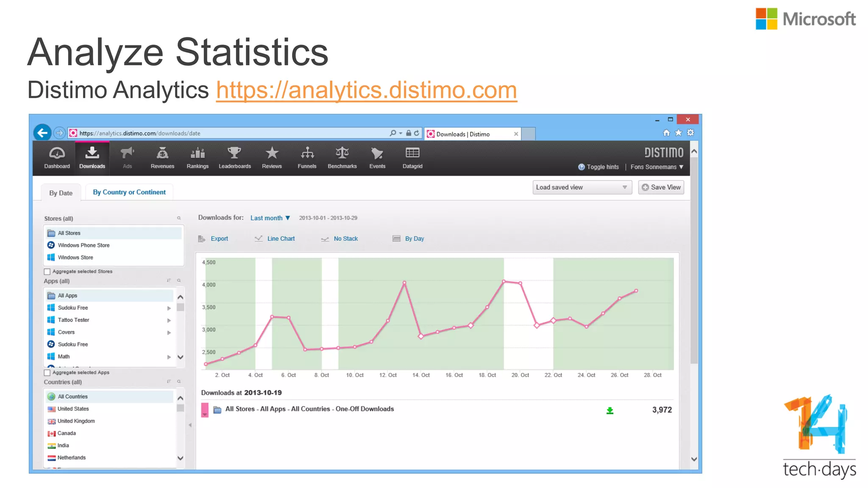
Task: Click the address bar search icon
Action: pos(393,133)
